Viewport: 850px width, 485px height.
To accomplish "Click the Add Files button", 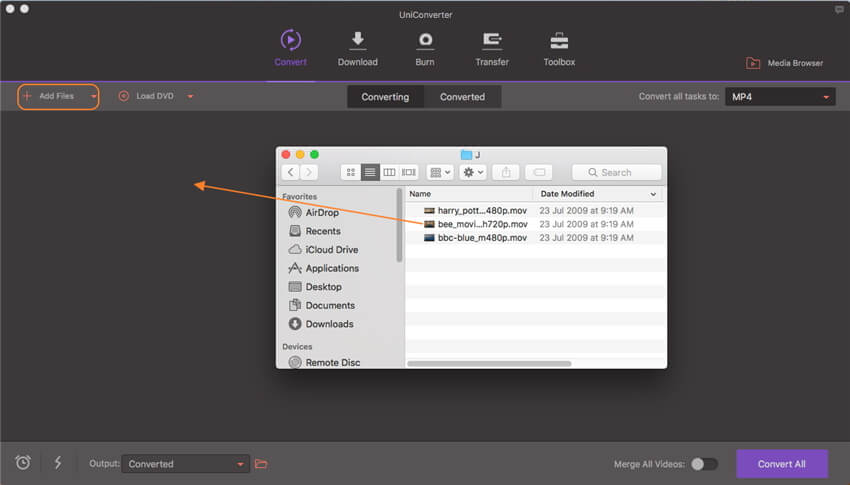I will click(x=50, y=96).
